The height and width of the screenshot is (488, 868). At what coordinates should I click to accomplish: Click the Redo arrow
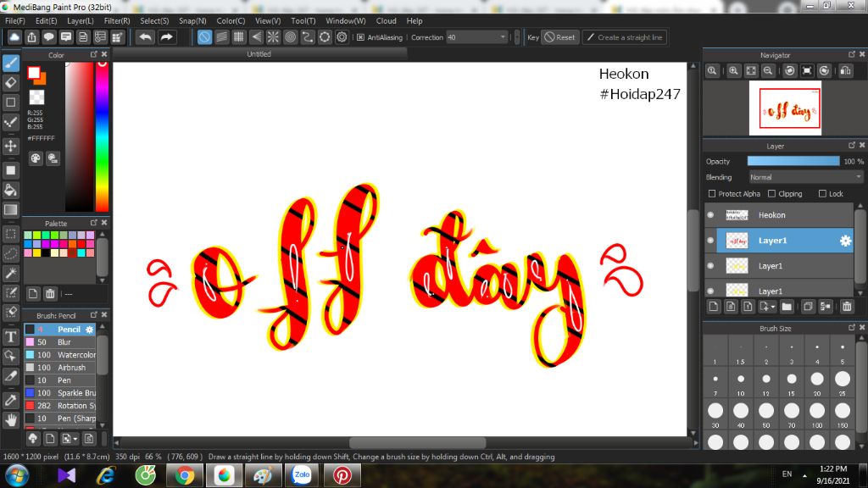tap(166, 37)
